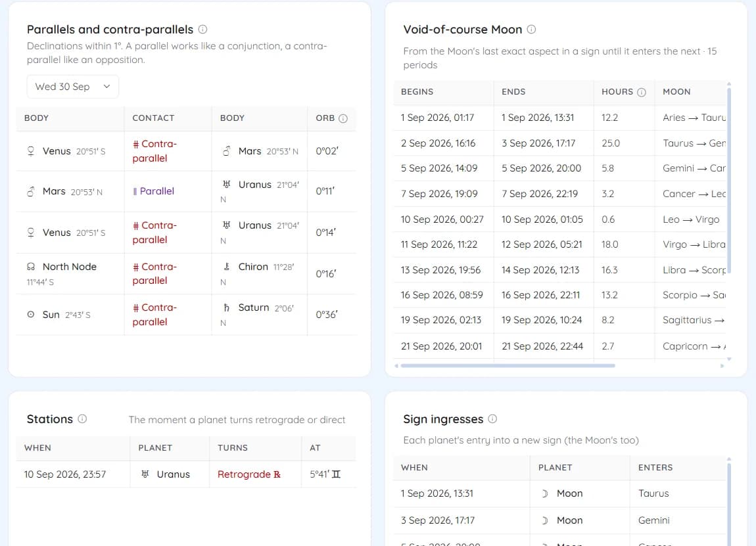Click the Venus symbol in first row
The image size is (756, 546).
(x=31, y=151)
